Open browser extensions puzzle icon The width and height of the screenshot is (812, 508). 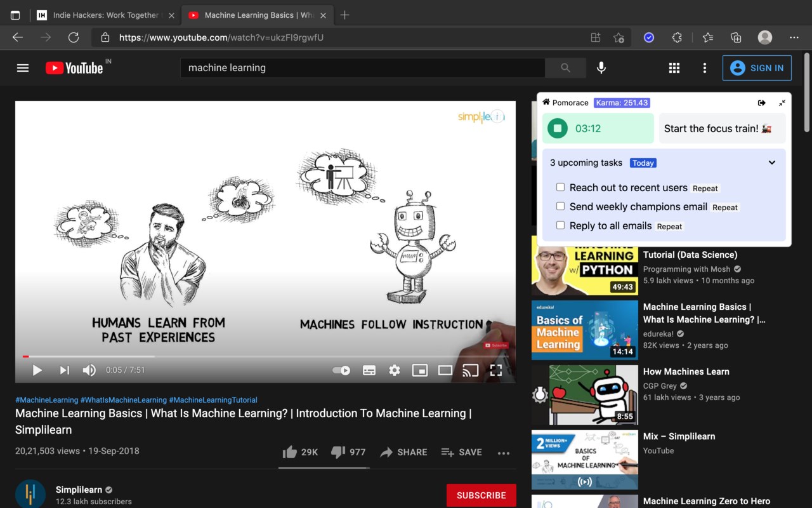(677, 37)
